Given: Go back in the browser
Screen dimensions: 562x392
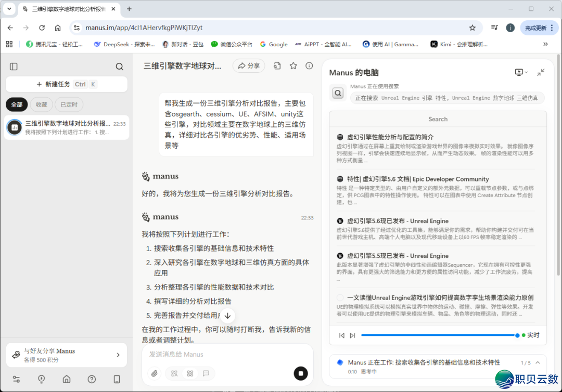Looking at the screenshot, I should [x=10, y=28].
